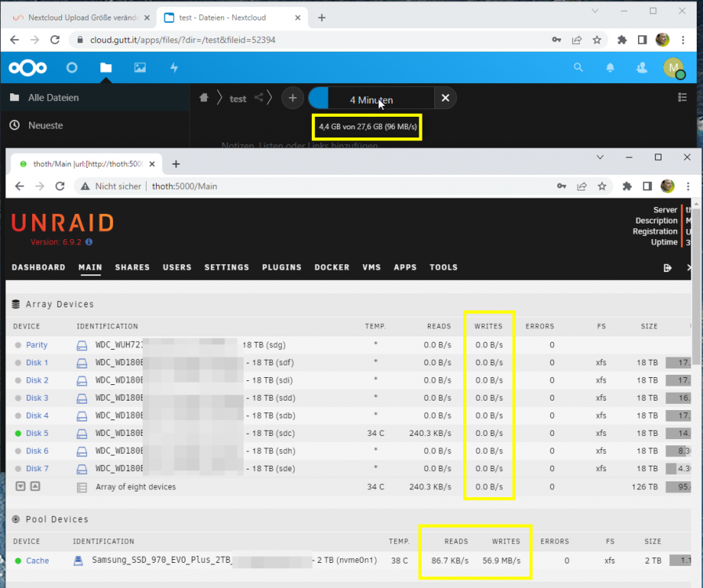Click the Unraid version info icon

89,241
